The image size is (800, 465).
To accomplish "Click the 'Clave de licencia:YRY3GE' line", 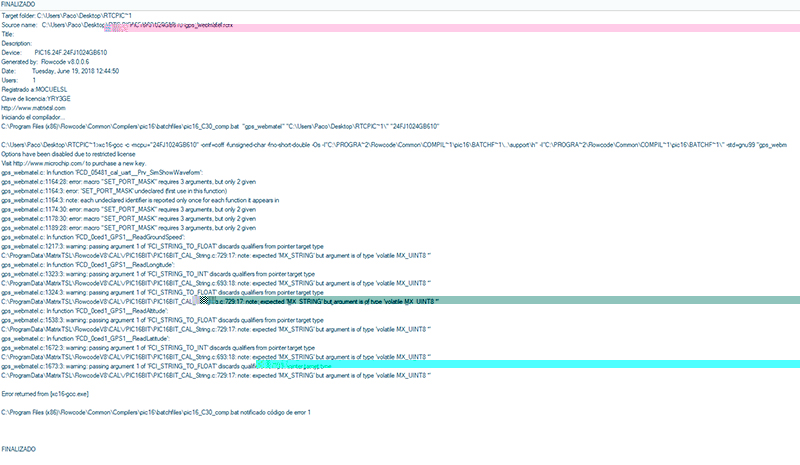I will [36, 99].
